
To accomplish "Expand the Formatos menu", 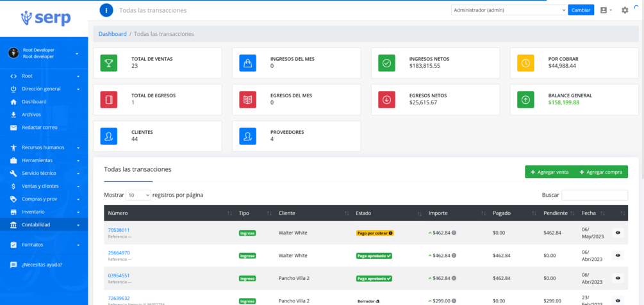I will (78, 245).
